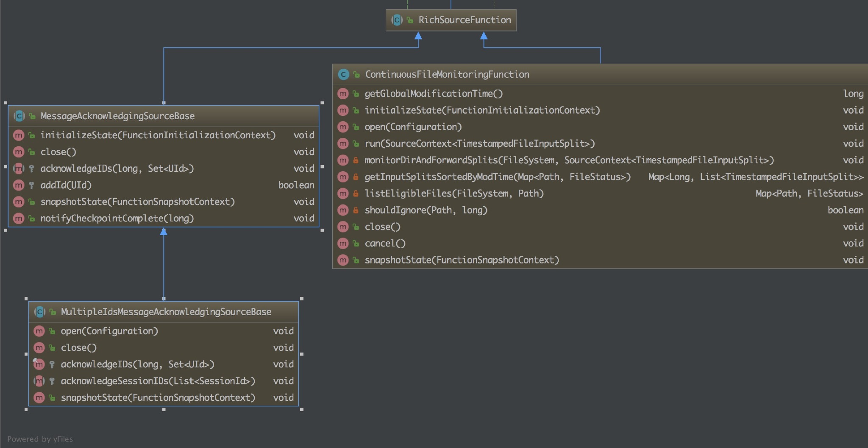Select the getInputSplitsSortedByModTime method entry
The width and height of the screenshot is (868, 448).
pos(497,177)
